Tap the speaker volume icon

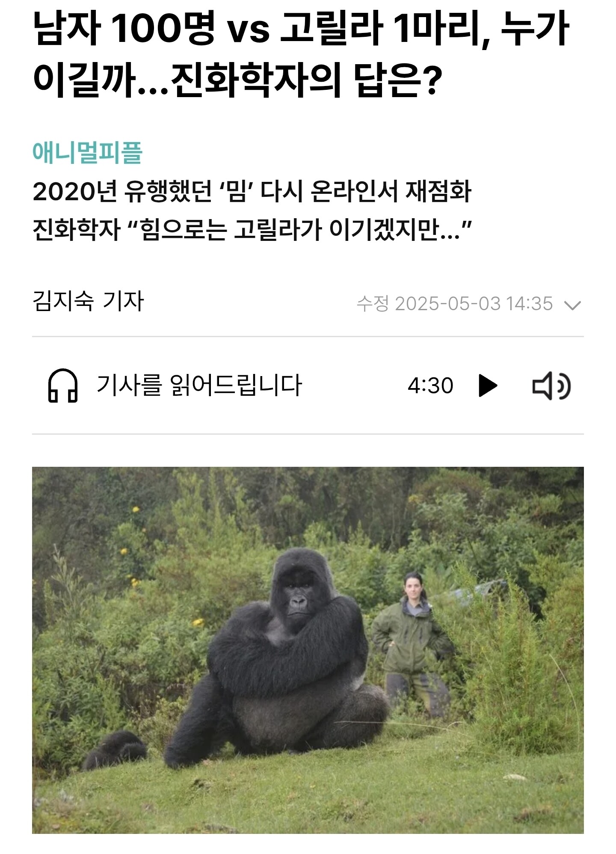tap(551, 386)
